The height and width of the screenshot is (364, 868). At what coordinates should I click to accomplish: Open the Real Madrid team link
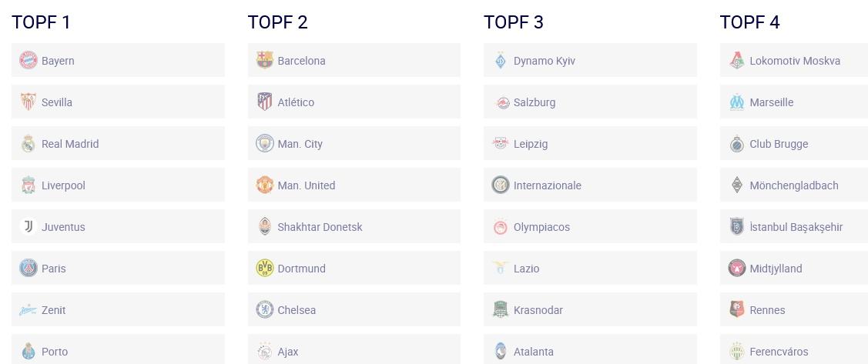pos(118,143)
